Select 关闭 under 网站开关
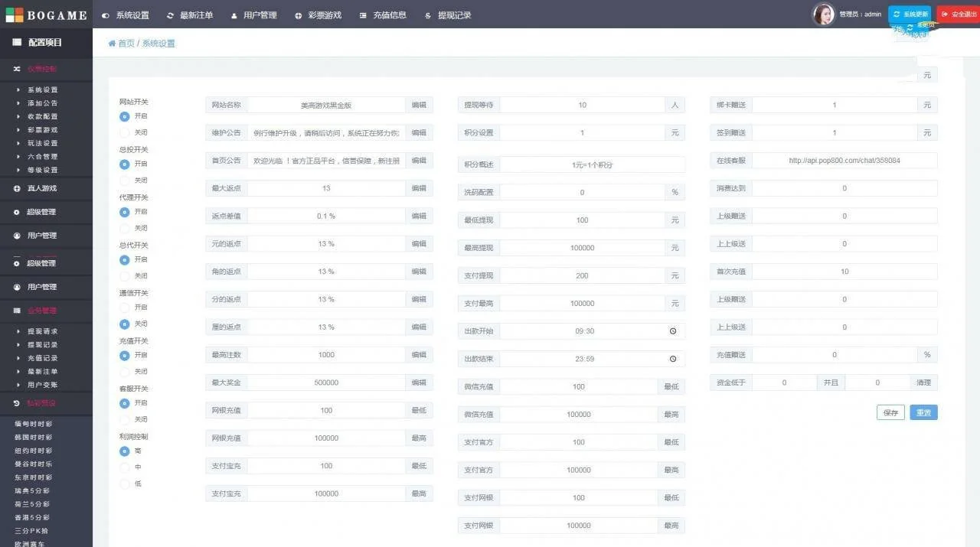 (x=125, y=133)
